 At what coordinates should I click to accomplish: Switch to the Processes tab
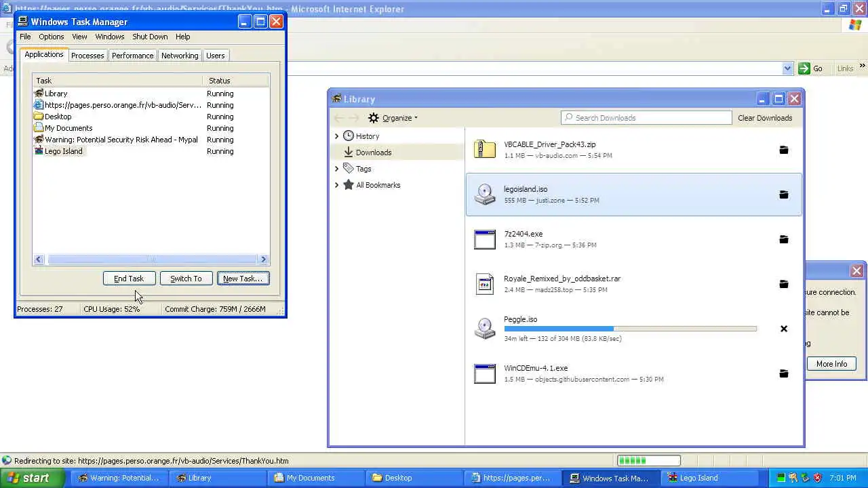[87, 56]
